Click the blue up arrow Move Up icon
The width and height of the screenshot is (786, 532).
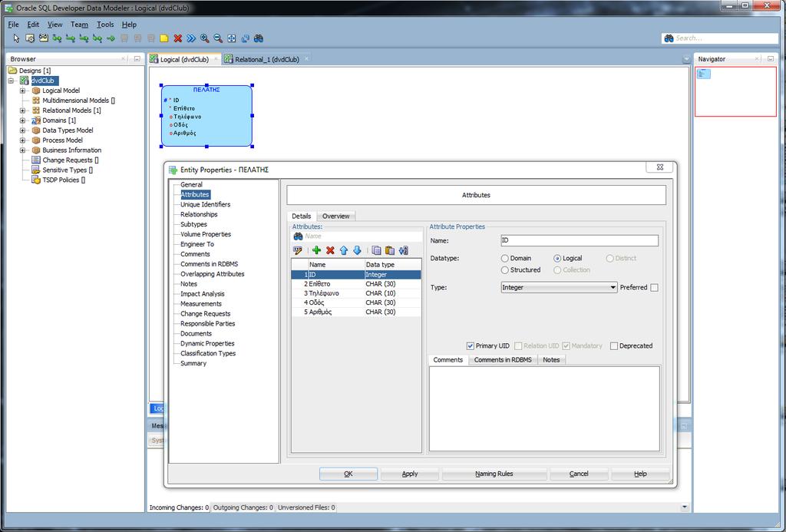343,250
